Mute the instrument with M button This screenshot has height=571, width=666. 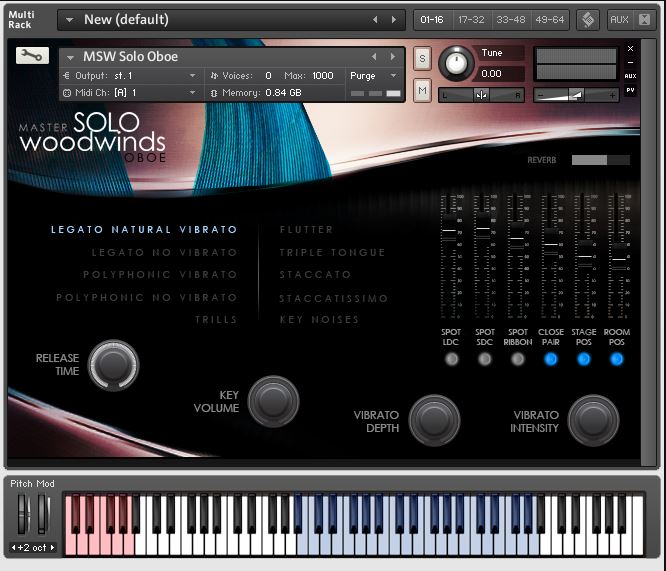(422, 90)
